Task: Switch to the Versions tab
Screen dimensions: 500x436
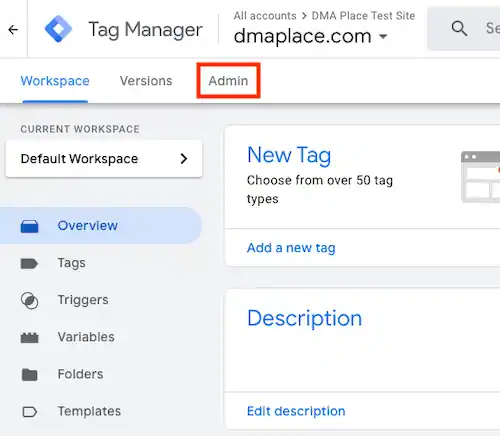Action: coord(146,81)
